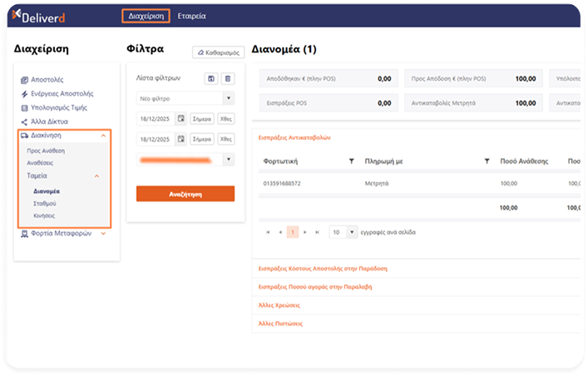Click the first date field 18/12/2025
The height and width of the screenshot is (376, 588).
(156, 119)
